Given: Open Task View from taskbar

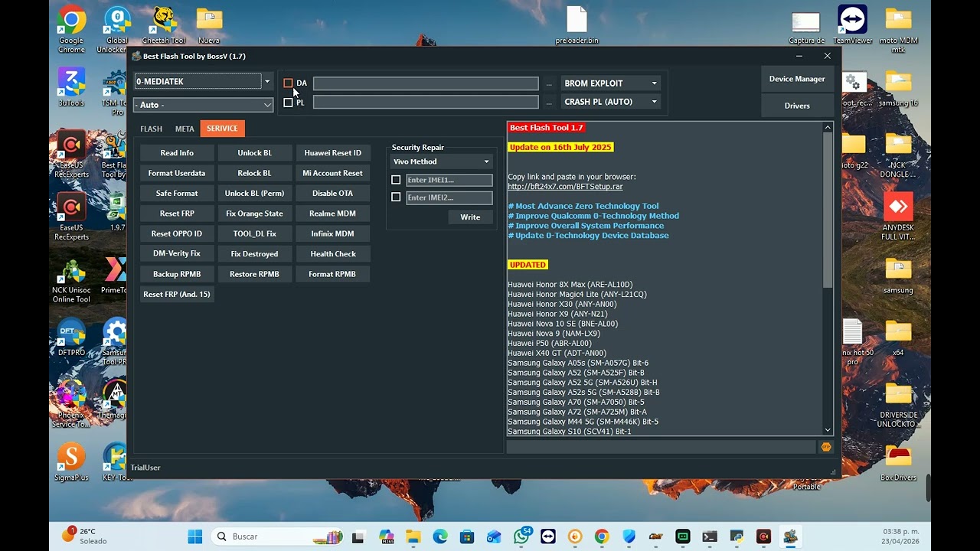Looking at the screenshot, I should (x=359, y=536).
